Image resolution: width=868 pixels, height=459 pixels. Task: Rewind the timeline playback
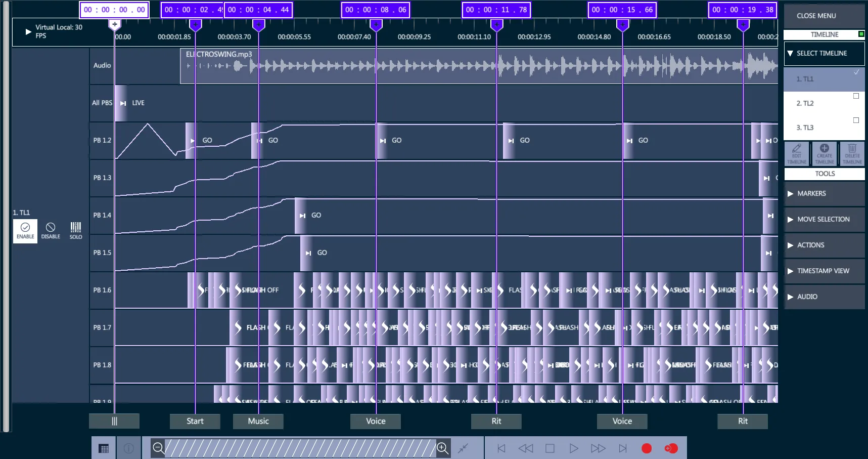click(x=526, y=448)
